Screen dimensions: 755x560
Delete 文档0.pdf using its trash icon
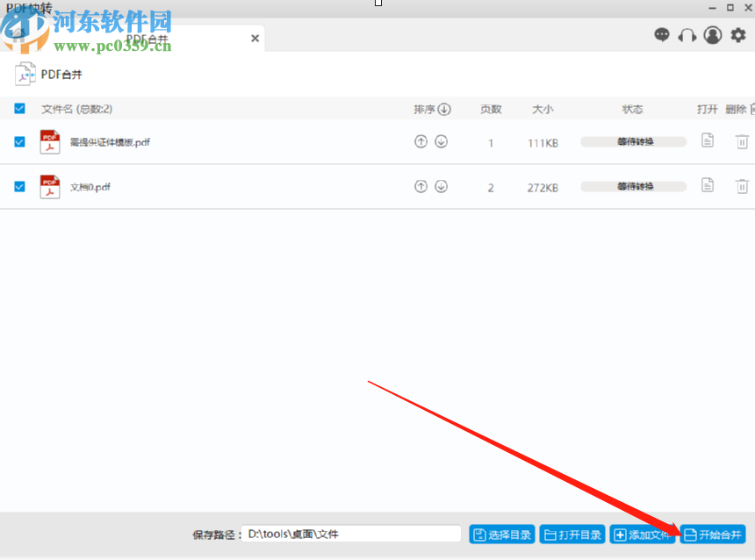(x=742, y=186)
